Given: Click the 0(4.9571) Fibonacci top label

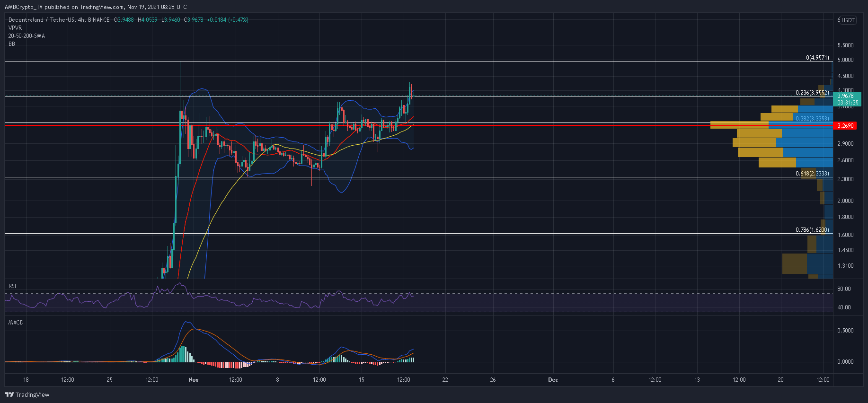Looking at the screenshot, I should point(817,58).
